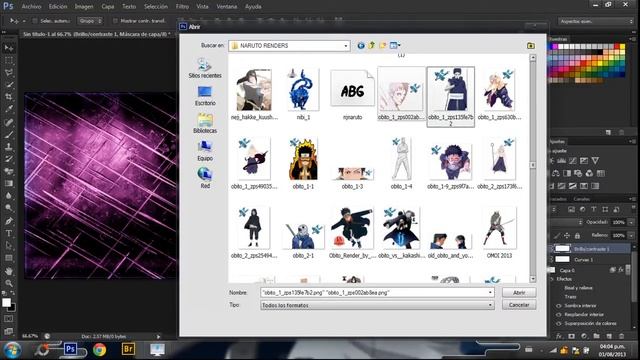Select the Clone Stamp tool
Screen dimensions: 640x360
click(x=9, y=147)
